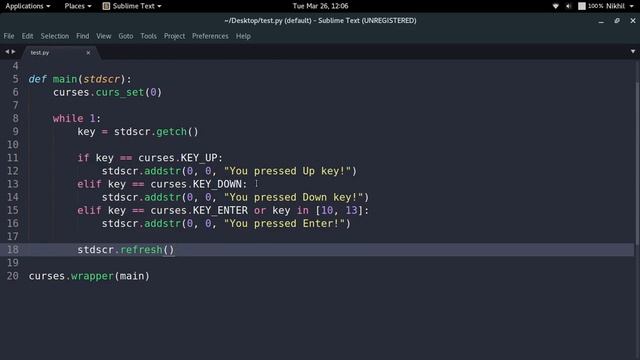
Task: Click "wrapper" on line 20
Action: [x=92, y=276]
